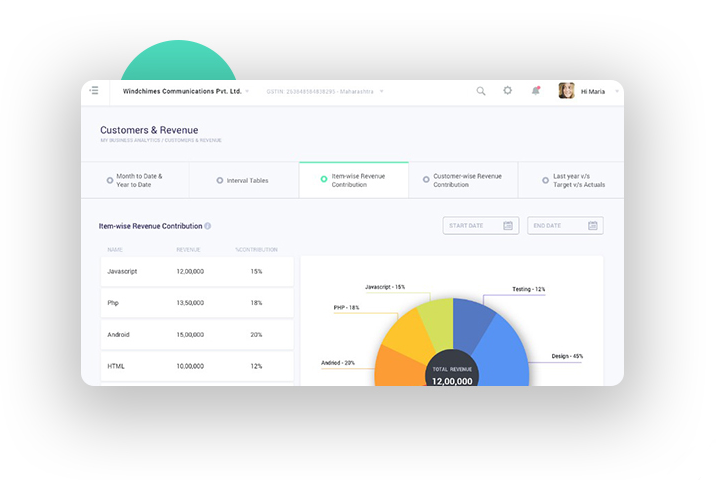Open the Start Date calendar icon

508,226
